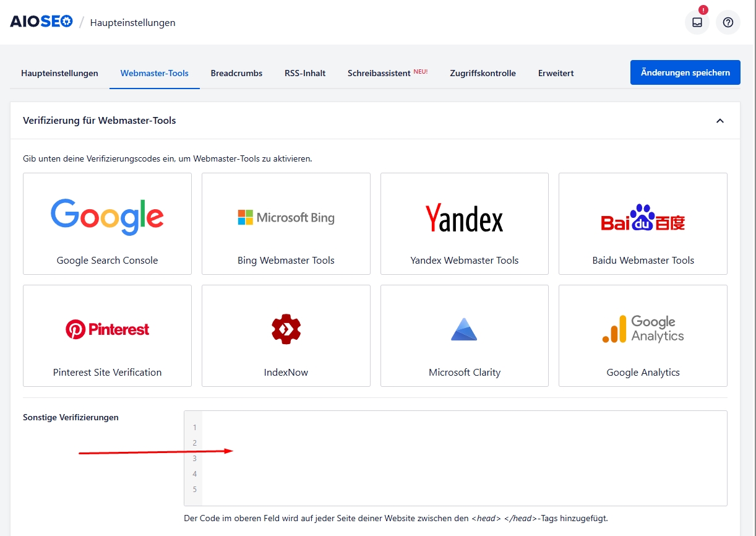
Task: Open the Breadcrumbs tab
Action: click(236, 73)
